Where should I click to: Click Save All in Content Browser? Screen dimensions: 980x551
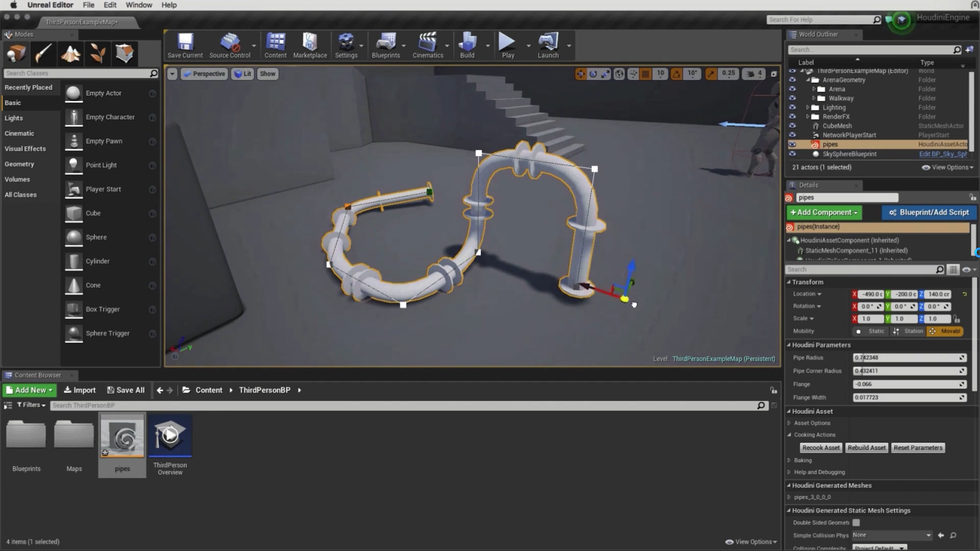tap(126, 390)
